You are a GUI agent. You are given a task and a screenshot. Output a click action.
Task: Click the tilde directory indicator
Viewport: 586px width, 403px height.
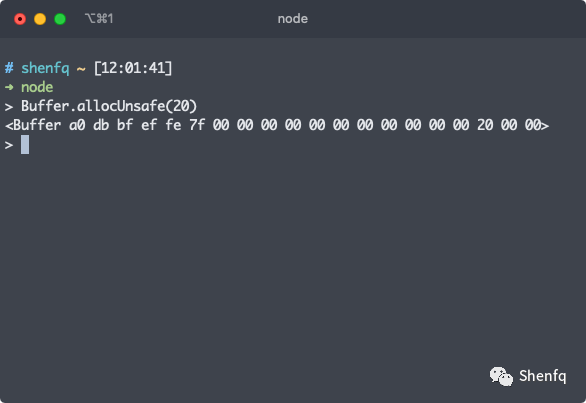coord(81,69)
